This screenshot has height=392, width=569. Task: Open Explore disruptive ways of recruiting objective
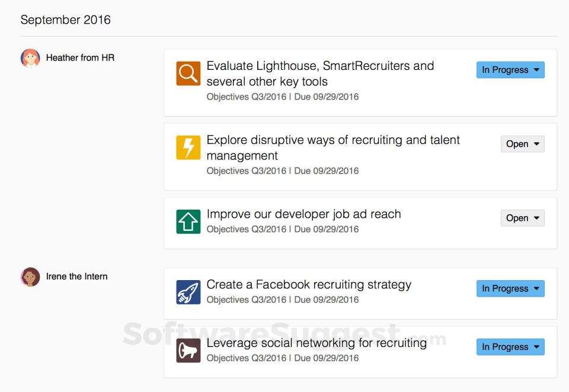click(333, 147)
